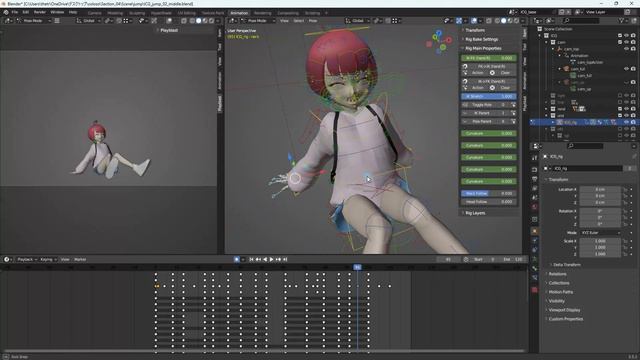Expand the Rig Layers panel

click(475, 213)
